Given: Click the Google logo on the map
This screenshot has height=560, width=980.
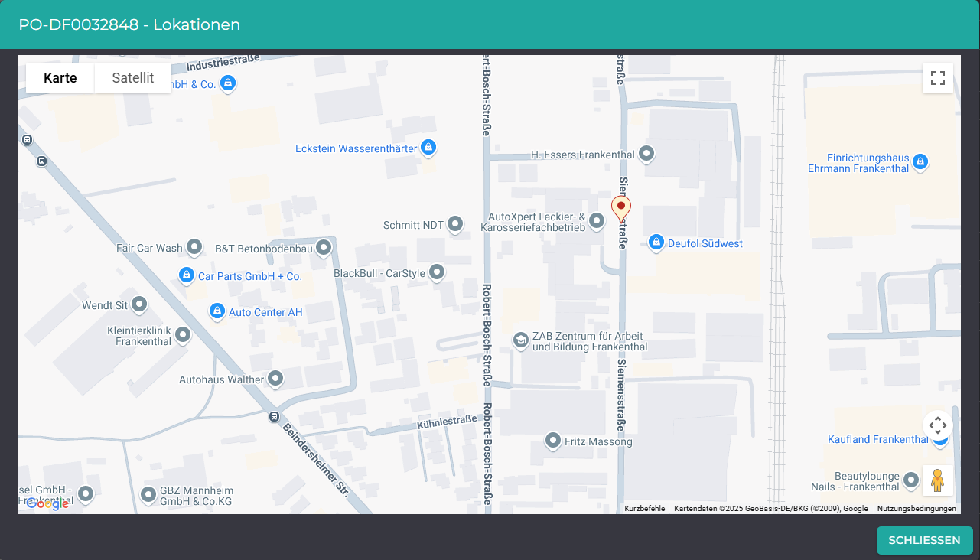Looking at the screenshot, I should [x=47, y=503].
